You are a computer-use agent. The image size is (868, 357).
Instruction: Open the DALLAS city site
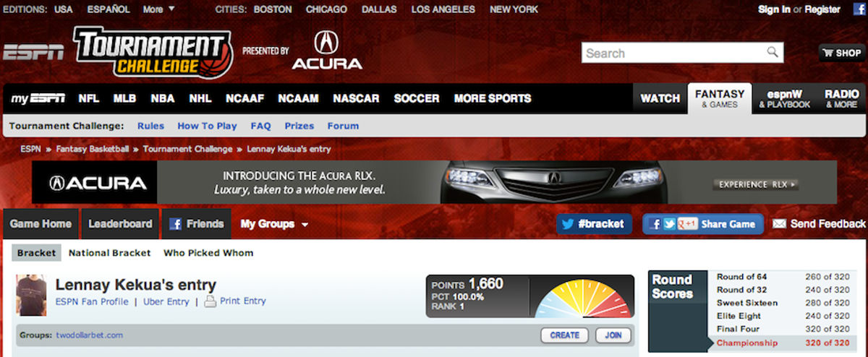[380, 9]
